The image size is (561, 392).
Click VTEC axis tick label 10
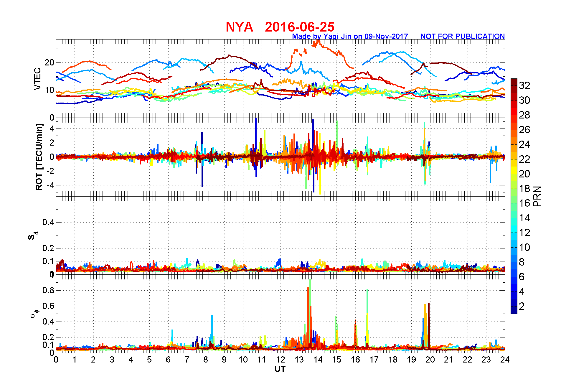[49, 90]
